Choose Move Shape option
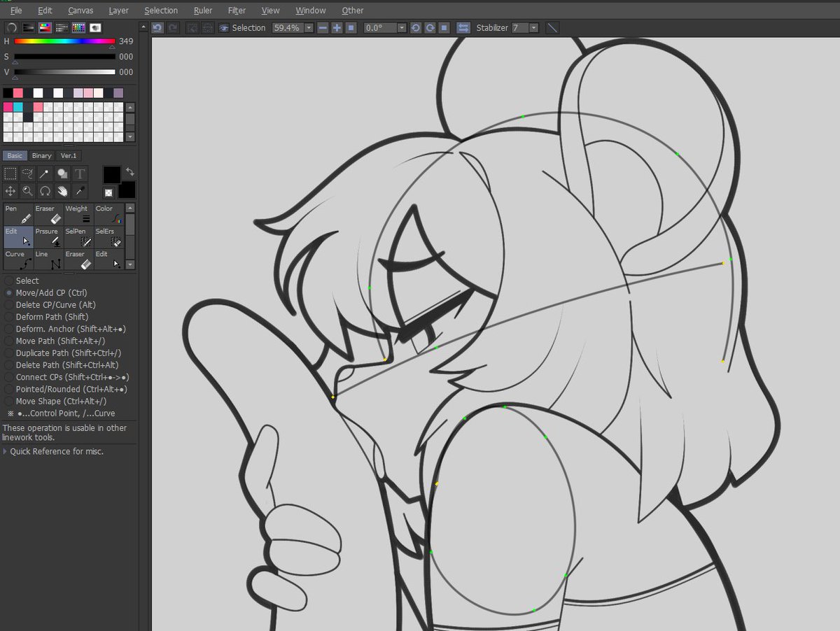 pos(56,401)
